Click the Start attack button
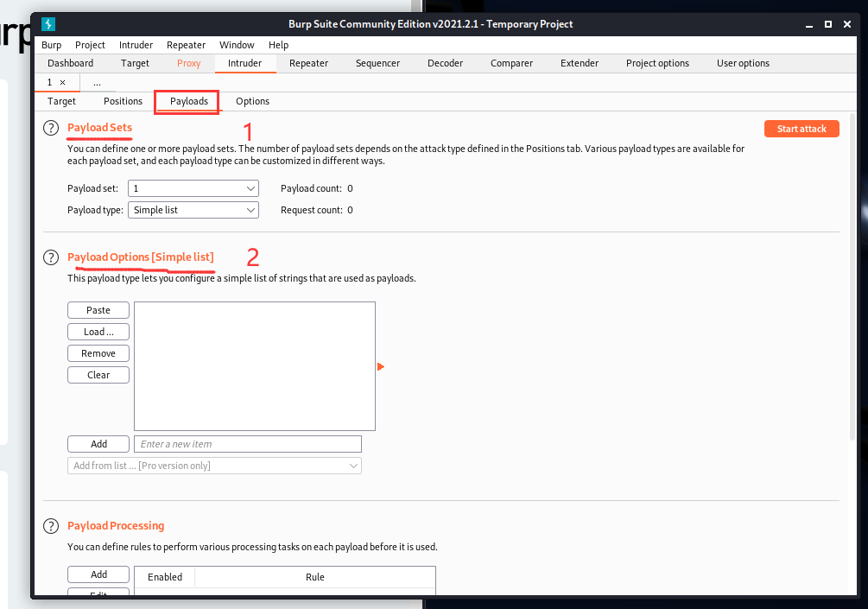This screenshot has height=609, width=868. [x=801, y=129]
